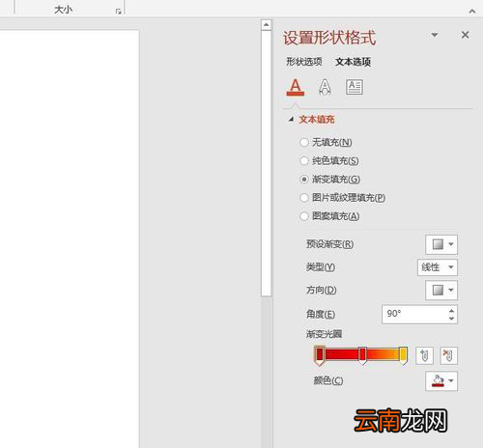Screen dimensions: 483x448
Task: Click the vertical scrollbar thumb
Action: coord(266,163)
